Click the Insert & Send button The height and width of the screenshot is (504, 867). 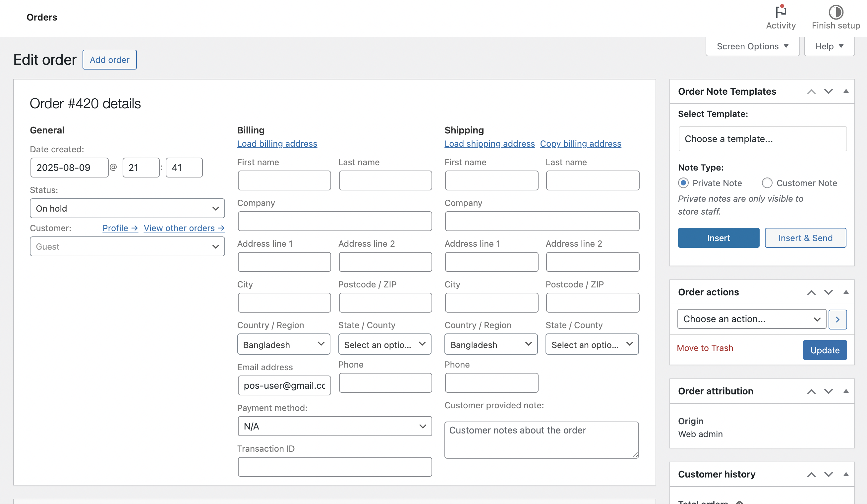point(805,238)
